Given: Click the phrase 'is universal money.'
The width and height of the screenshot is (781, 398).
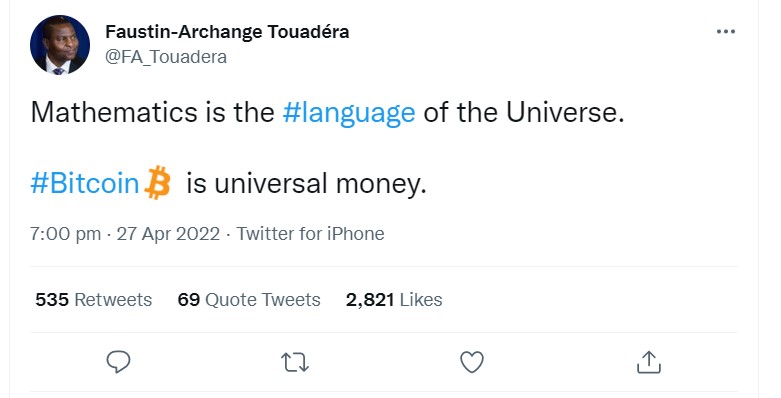Looking at the screenshot, I should click(x=306, y=183).
